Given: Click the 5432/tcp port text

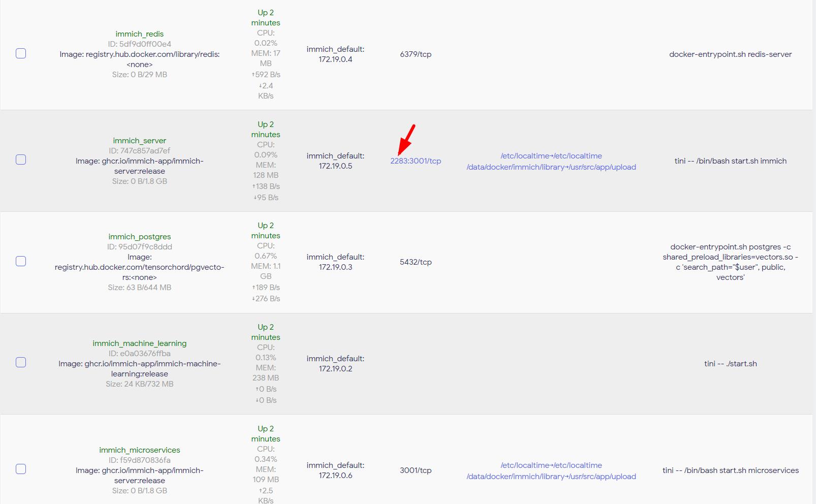Looking at the screenshot, I should pos(416,262).
